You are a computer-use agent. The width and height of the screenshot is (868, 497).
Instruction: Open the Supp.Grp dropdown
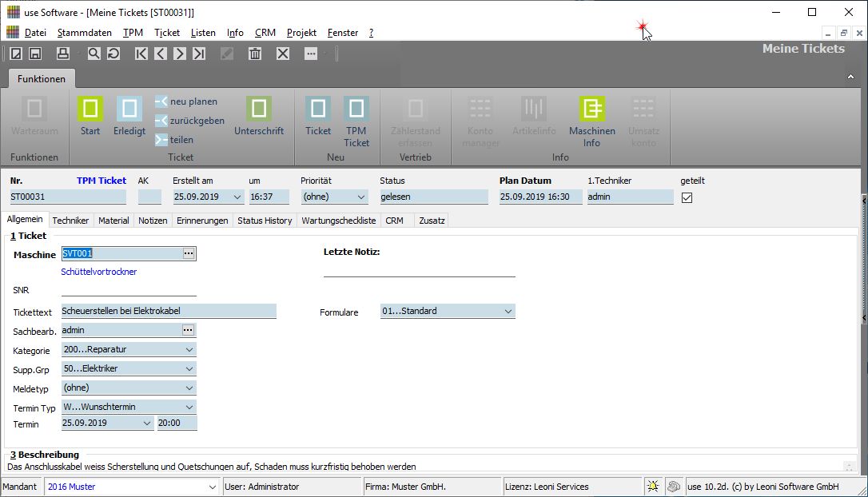(x=189, y=368)
